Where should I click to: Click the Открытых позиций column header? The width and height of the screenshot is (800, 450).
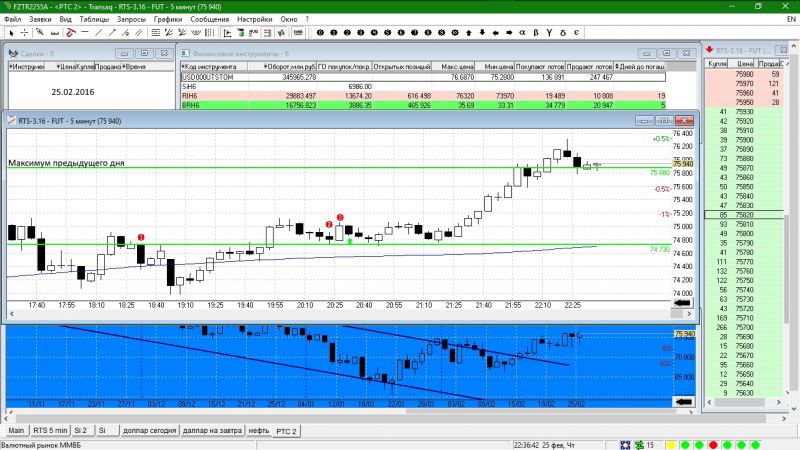point(402,67)
